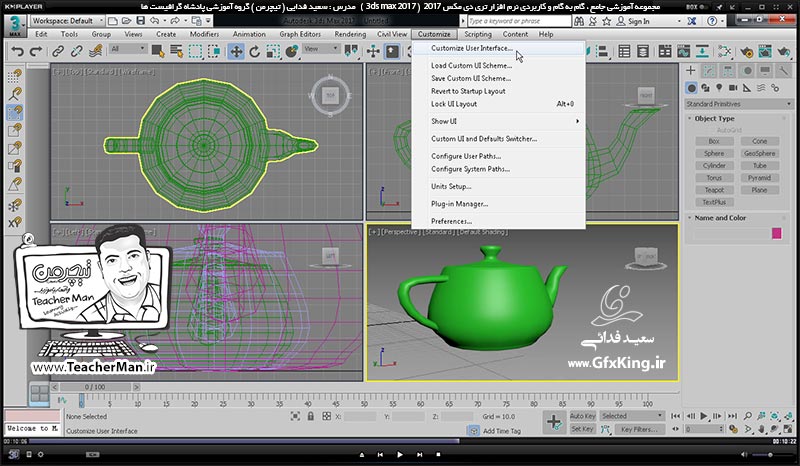Activate the Select and Rotate tool
Screen dimensions: 800x466
(255, 51)
